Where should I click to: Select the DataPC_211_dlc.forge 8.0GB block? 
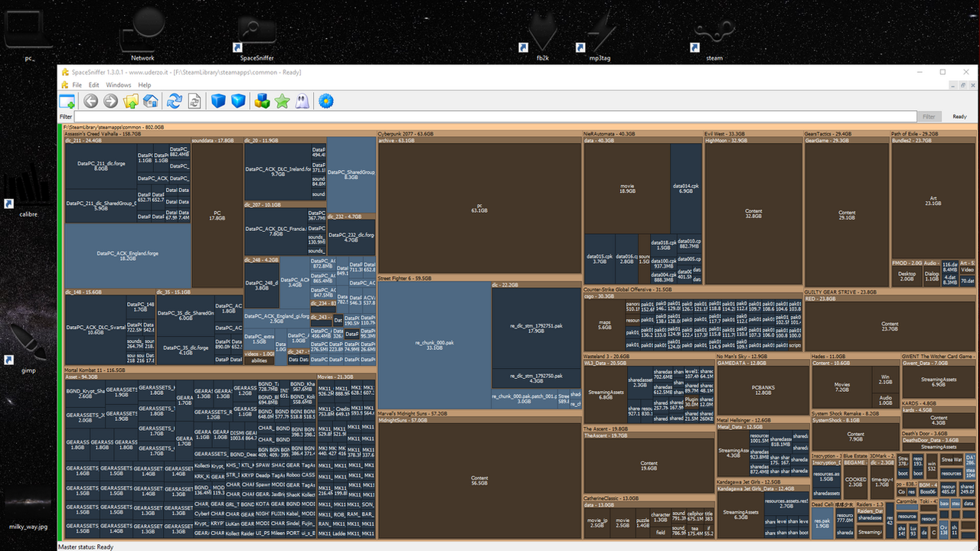101,165
